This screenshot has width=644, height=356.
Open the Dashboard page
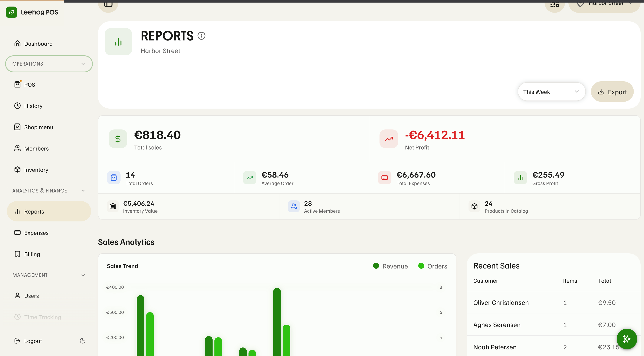49,44
